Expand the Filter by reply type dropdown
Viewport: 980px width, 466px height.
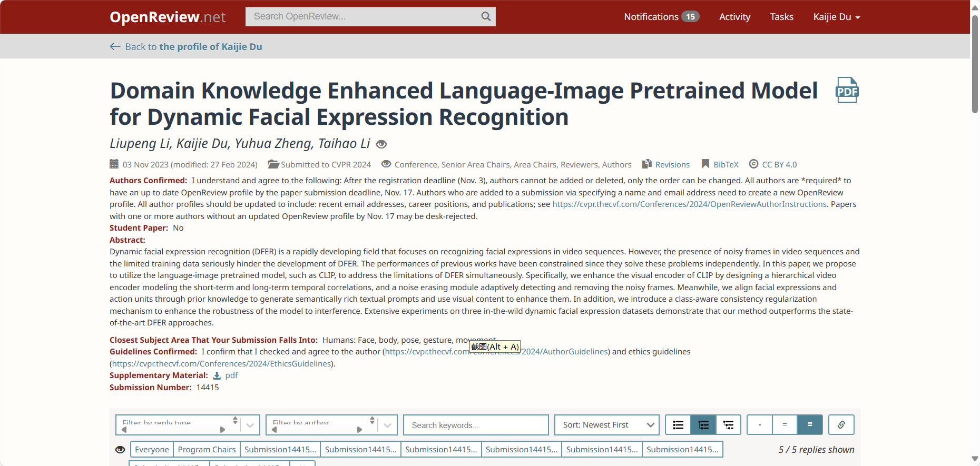[250, 425]
